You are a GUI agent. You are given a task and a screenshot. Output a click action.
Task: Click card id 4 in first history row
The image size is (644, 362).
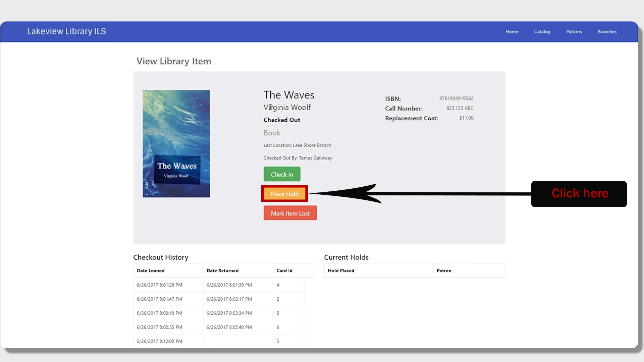[278, 285]
